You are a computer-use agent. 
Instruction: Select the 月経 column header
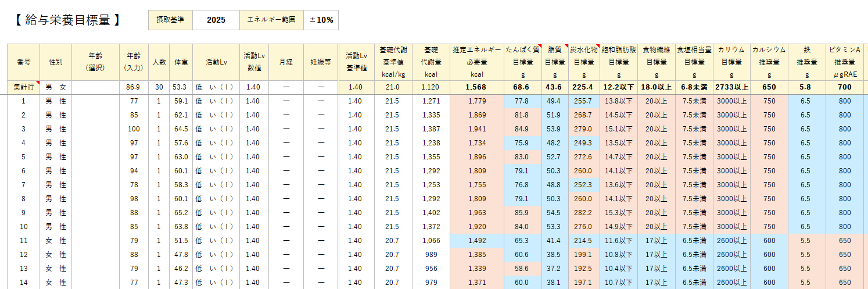coord(286,62)
